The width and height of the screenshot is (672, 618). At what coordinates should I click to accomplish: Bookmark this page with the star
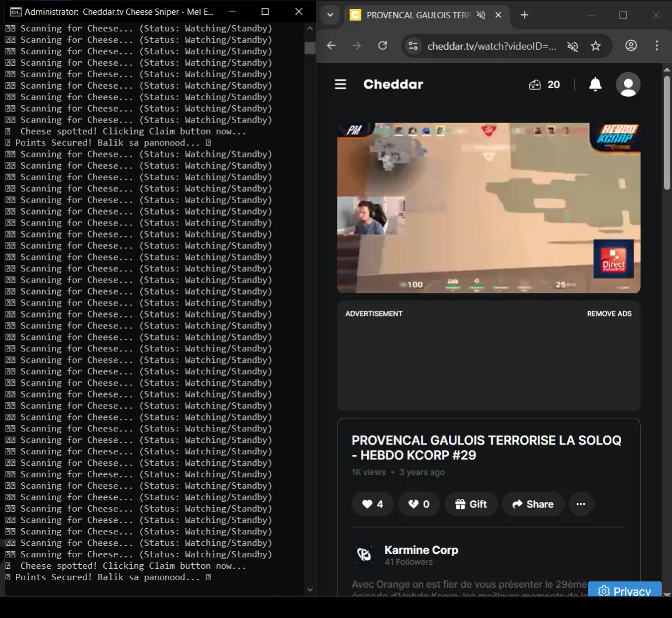596,46
